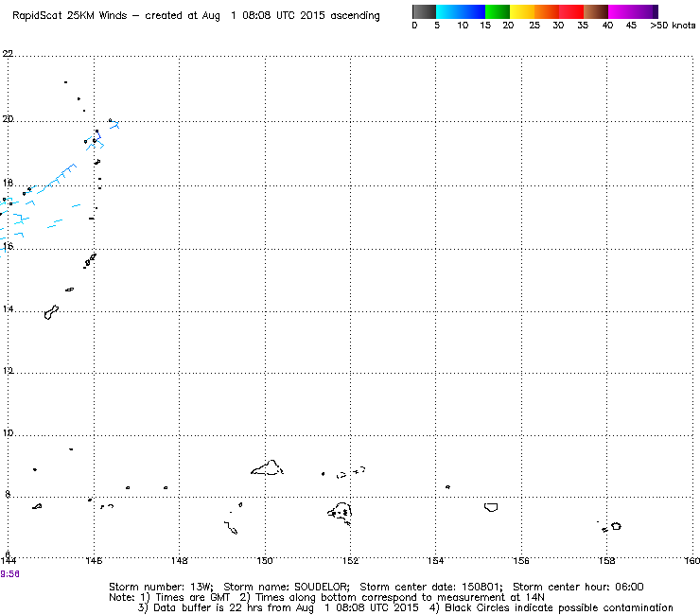Click the "148" longitude axis label

click(x=180, y=560)
